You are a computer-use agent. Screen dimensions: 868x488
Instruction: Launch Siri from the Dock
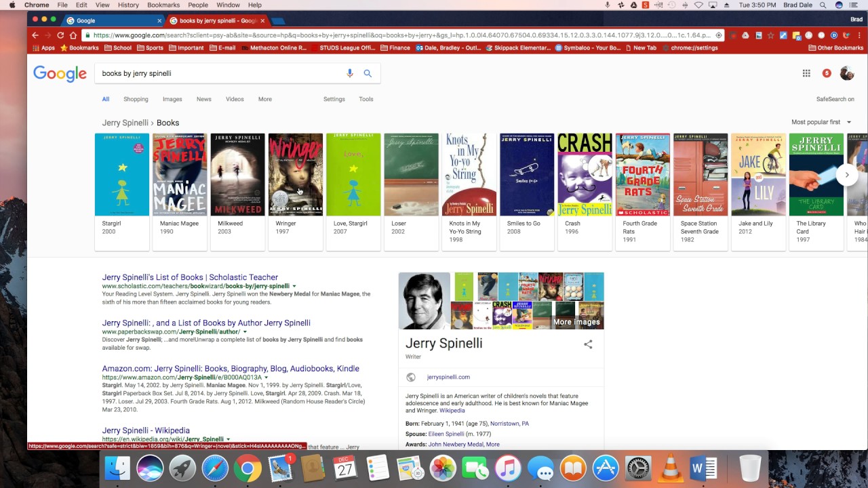click(x=150, y=468)
